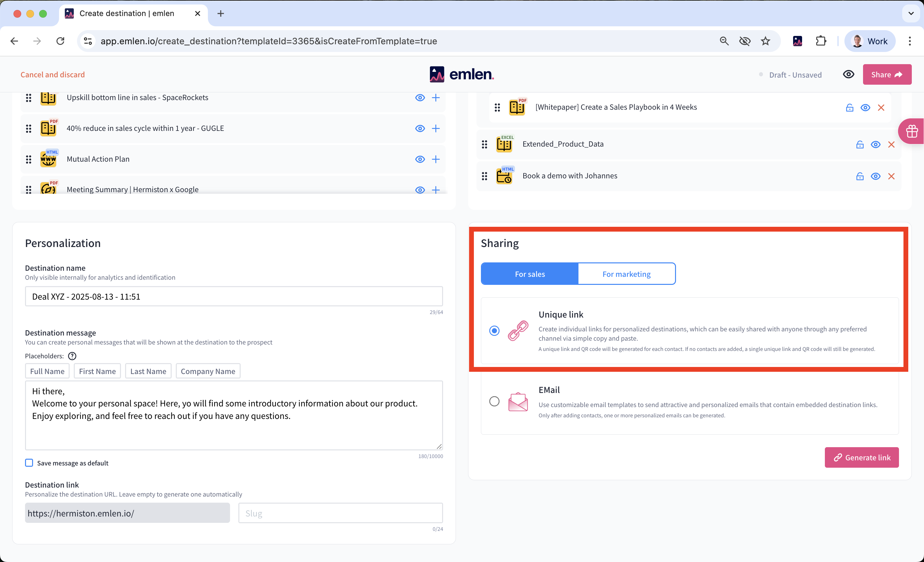Click the preview eye icon in header

[x=848, y=74]
